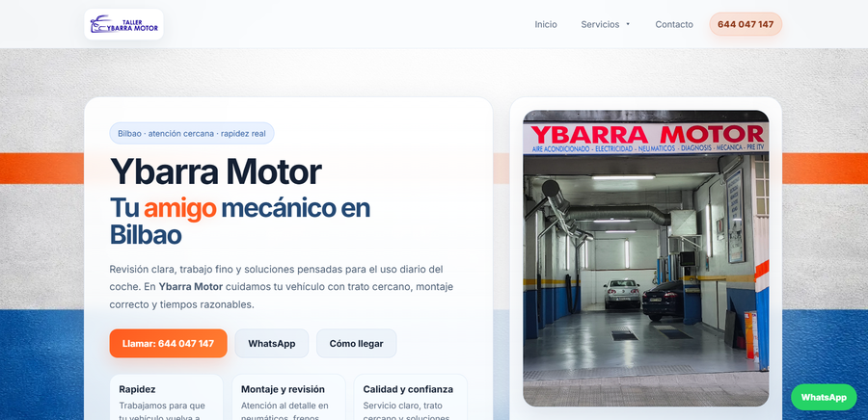Open the Servicios menu
The width and height of the screenshot is (868, 420).
(x=600, y=24)
